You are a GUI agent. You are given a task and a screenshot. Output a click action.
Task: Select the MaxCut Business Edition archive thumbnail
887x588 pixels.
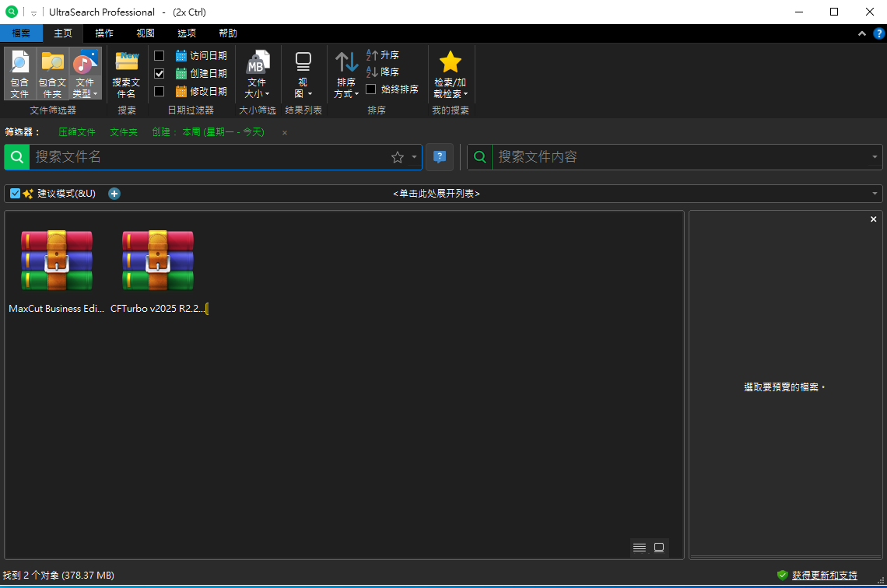56,262
